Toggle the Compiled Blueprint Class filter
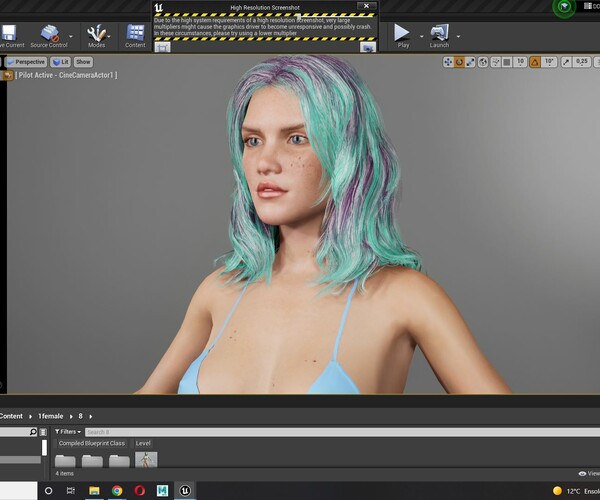The image size is (600, 500). 92,443
